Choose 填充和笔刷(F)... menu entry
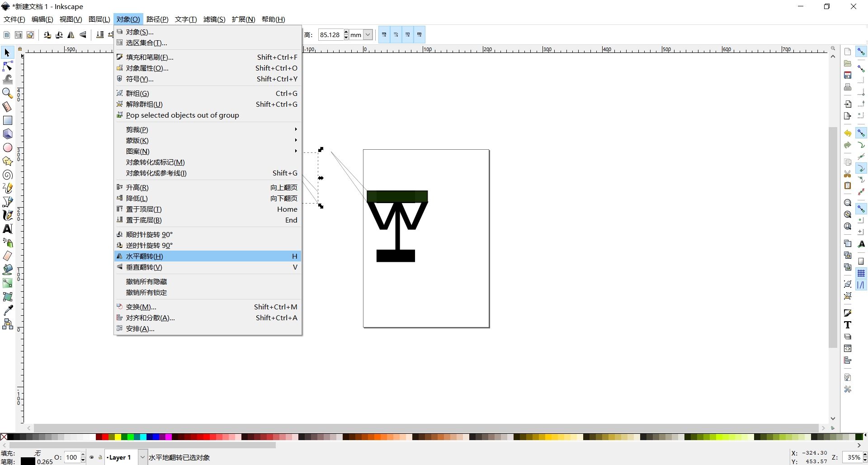This screenshot has height=465, width=868. tap(208, 57)
